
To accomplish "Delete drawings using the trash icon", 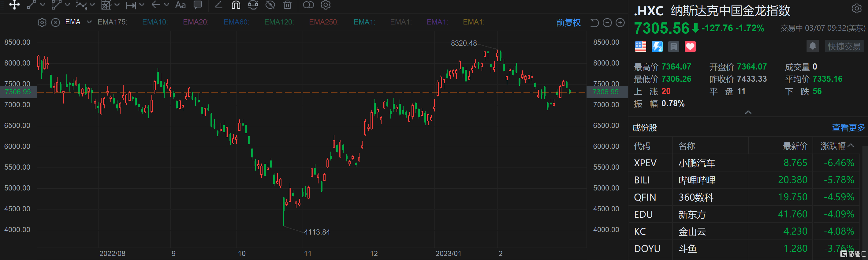I will (287, 5).
